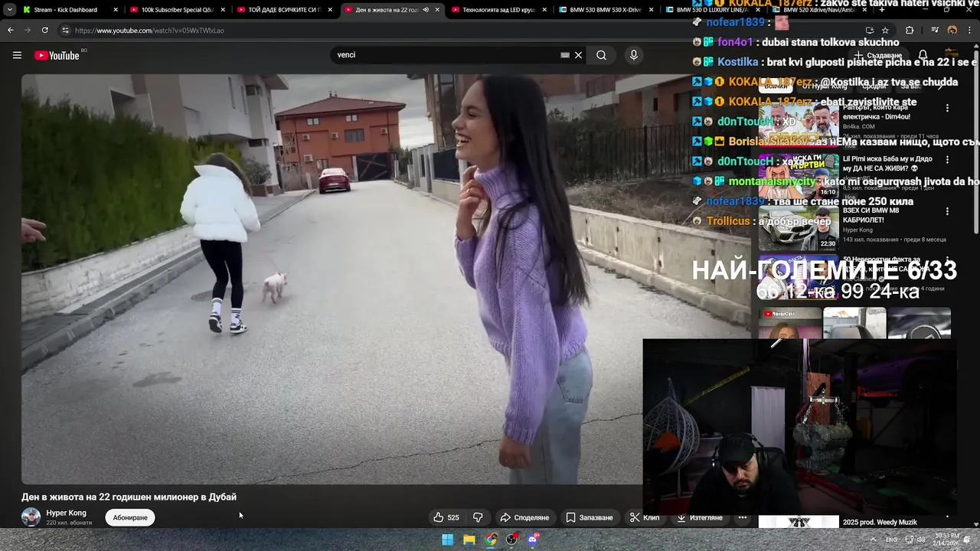Open the on-screen keyboard icon in search box
The height and width of the screenshot is (551, 980).
point(565,55)
